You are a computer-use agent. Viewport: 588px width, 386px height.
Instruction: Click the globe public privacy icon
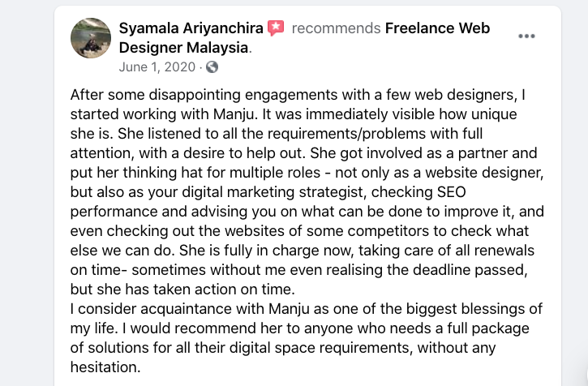[x=212, y=67]
